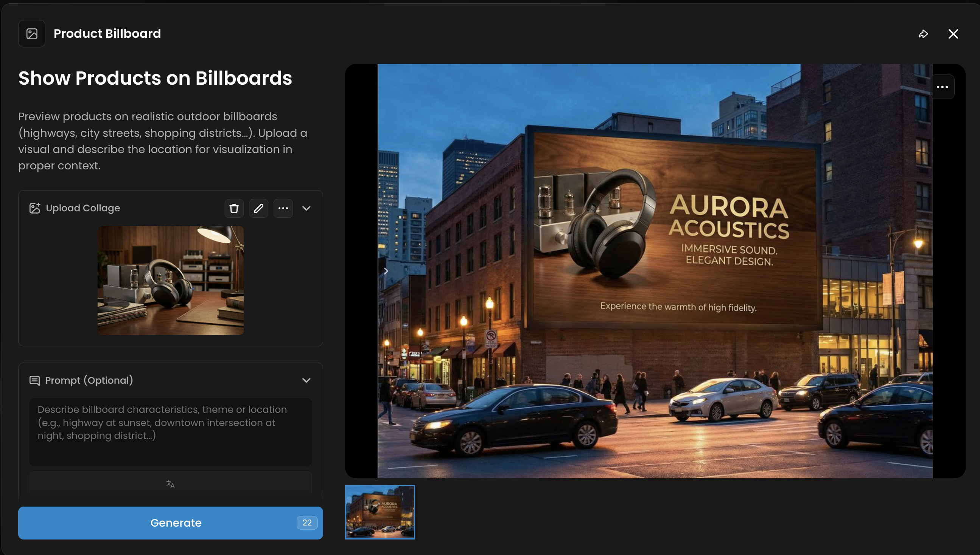Collapse the Upload Collage section
Image resolution: width=980 pixels, height=555 pixels.
pos(306,208)
